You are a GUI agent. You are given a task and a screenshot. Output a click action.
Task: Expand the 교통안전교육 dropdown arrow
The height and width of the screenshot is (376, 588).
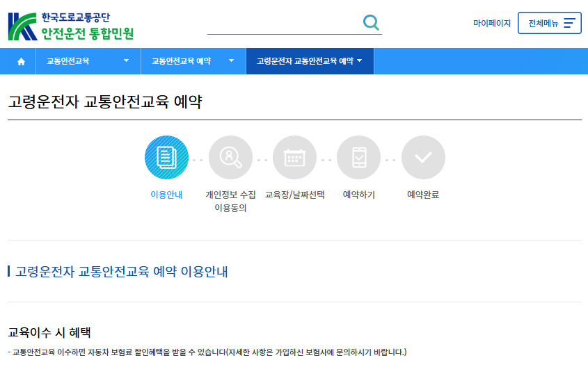pos(126,61)
